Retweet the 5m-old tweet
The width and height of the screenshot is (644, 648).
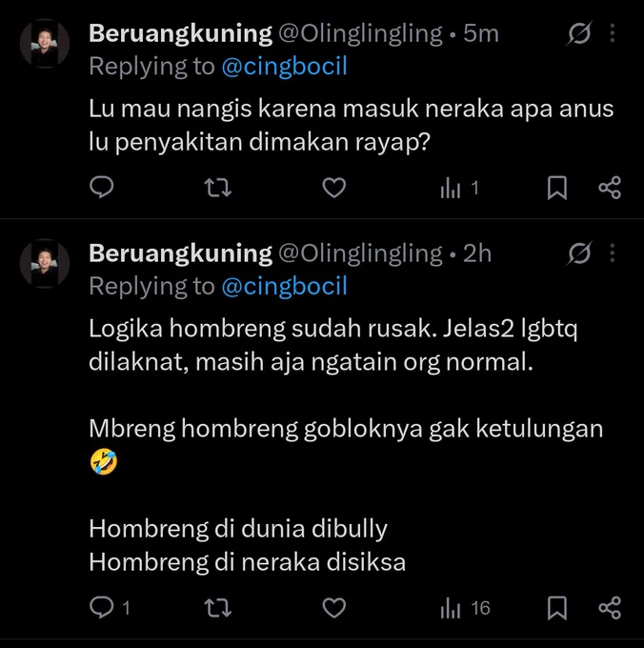tap(218, 188)
